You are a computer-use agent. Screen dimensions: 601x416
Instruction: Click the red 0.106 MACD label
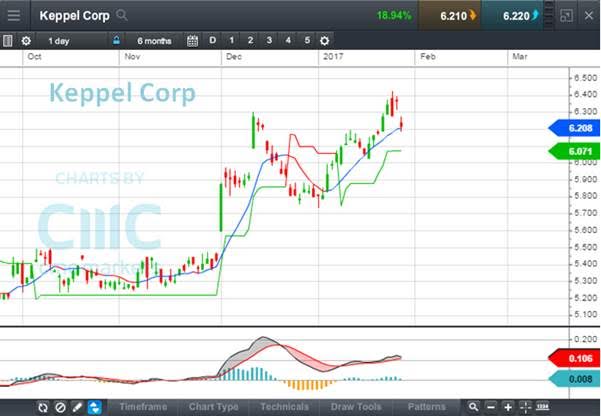click(x=574, y=358)
